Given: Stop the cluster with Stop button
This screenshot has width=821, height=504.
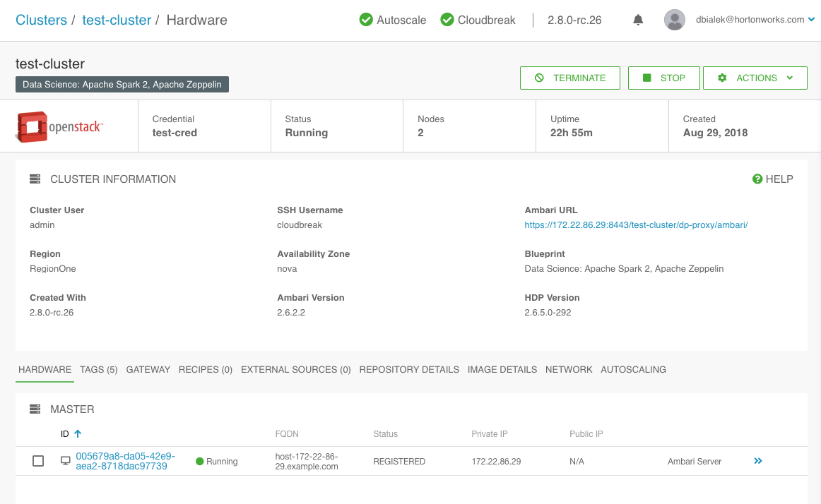Looking at the screenshot, I should tap(663, 78).
